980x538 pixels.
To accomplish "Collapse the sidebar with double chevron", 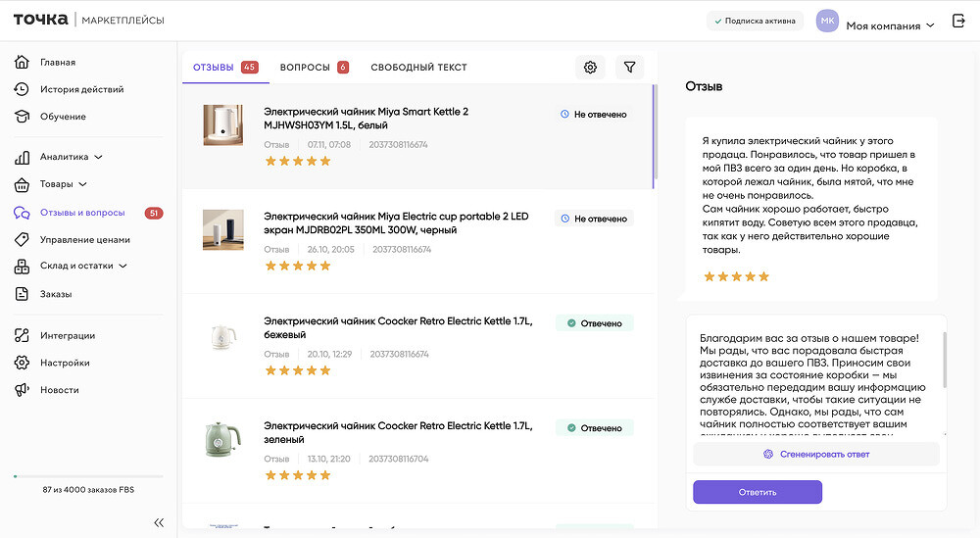I will 159,522.
